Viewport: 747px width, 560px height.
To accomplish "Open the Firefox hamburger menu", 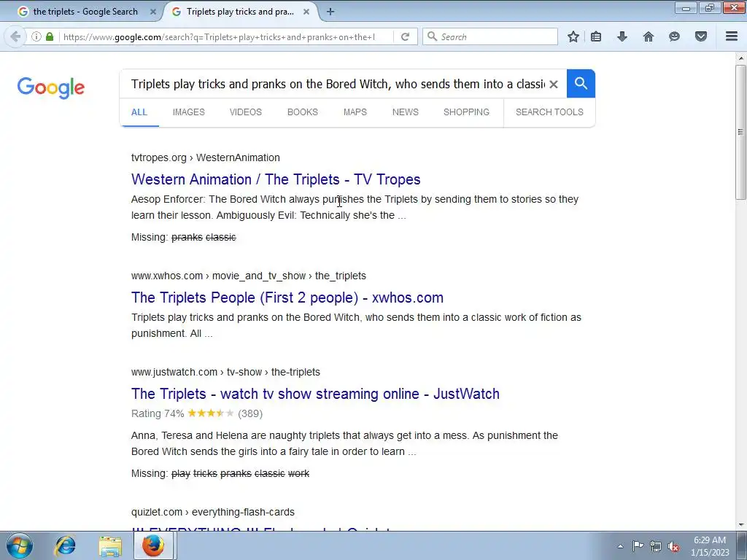I will [732, 36].
